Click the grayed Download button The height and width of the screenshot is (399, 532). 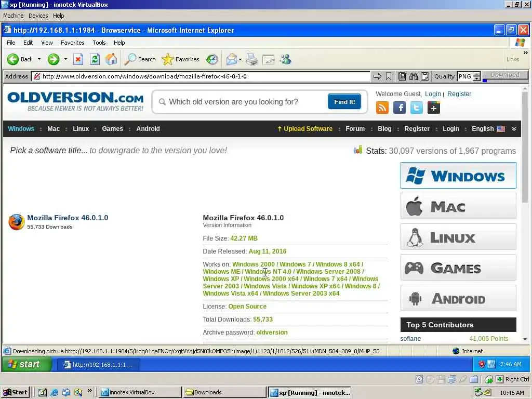(505, 75)
